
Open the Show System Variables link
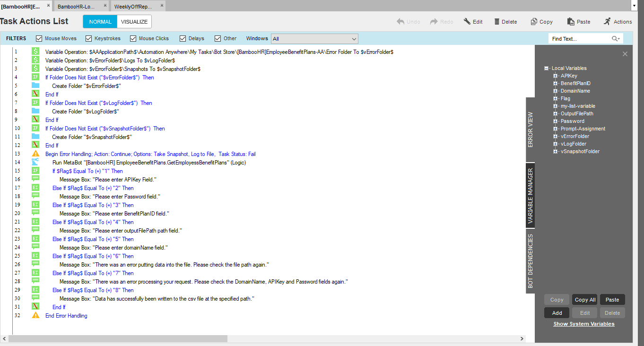(x=584, y=324)
